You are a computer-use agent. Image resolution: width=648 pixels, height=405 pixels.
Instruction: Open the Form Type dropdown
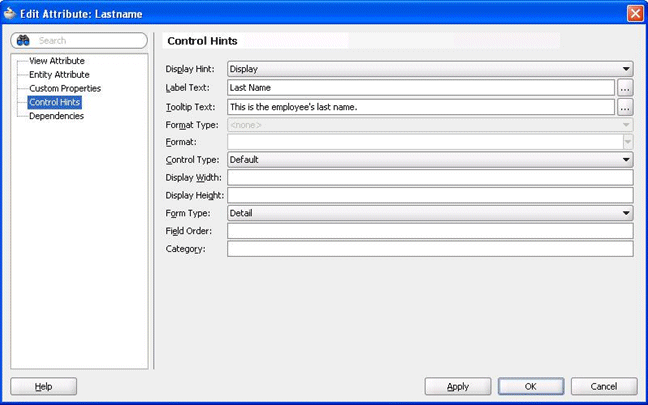coord(430,213)
